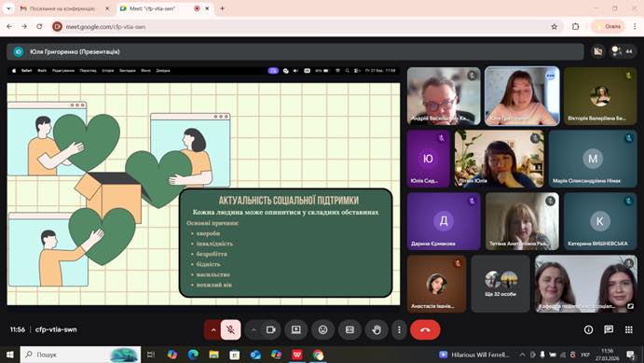Expand microphone audio settings arrow
The height and width of the screenshot is (363, 644).
click(x=213, y=329)
